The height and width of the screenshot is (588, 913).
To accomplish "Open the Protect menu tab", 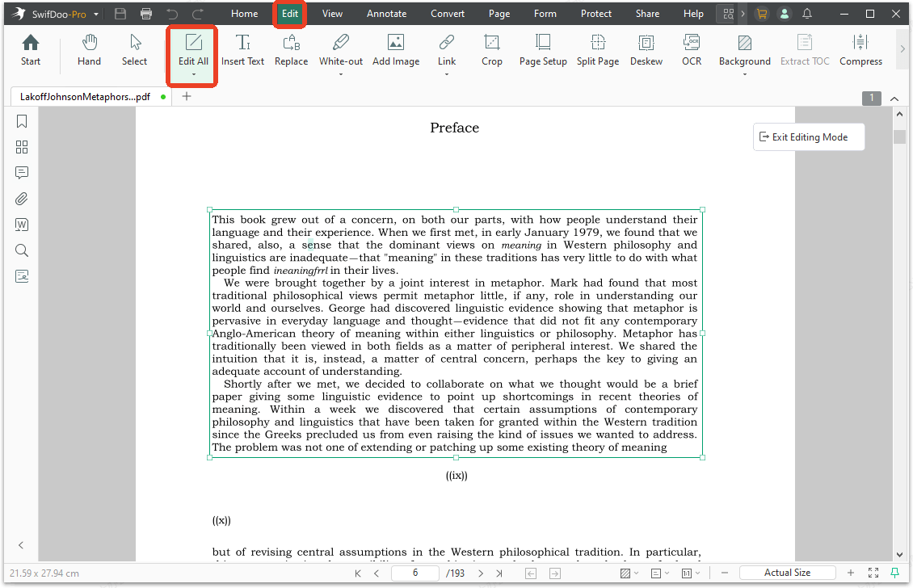I will (596, 14).
